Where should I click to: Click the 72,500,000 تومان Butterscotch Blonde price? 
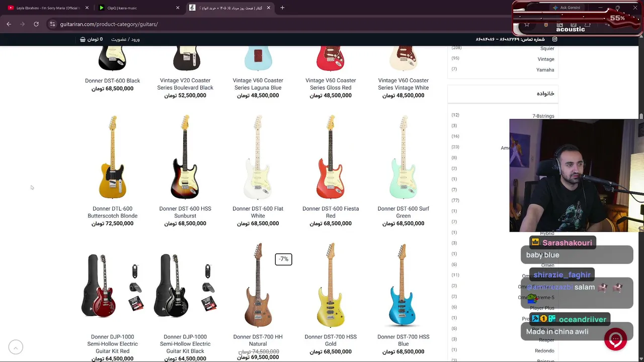(x=113, y=223)
